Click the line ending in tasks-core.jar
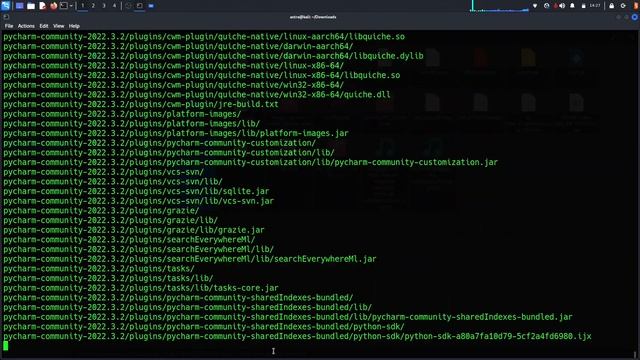The image size is (640, 360). tap(141, 288)
